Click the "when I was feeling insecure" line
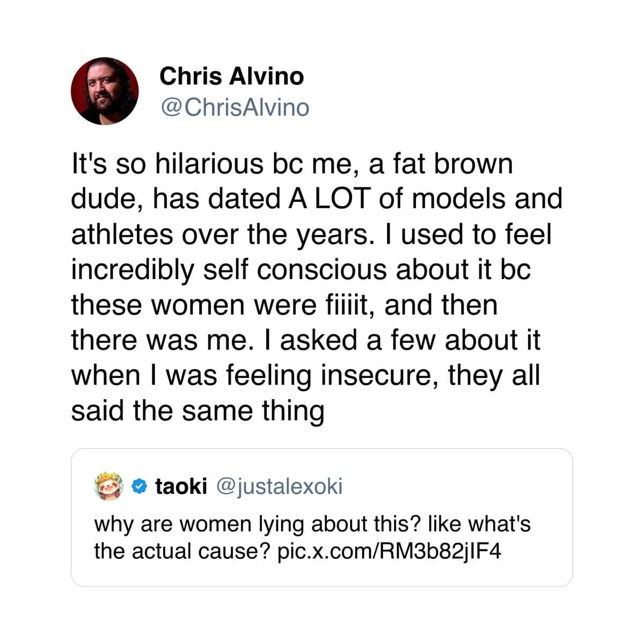 pyautogui.click(x=305, y=376)
